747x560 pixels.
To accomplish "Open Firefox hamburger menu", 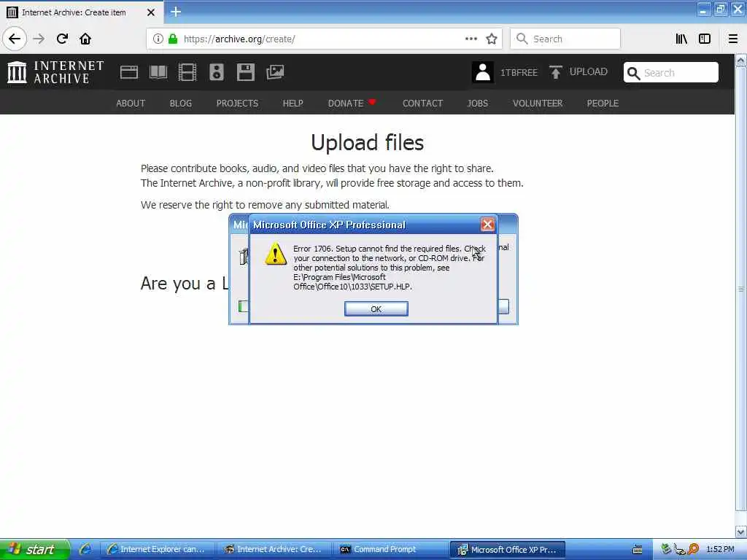I will 733,39.
